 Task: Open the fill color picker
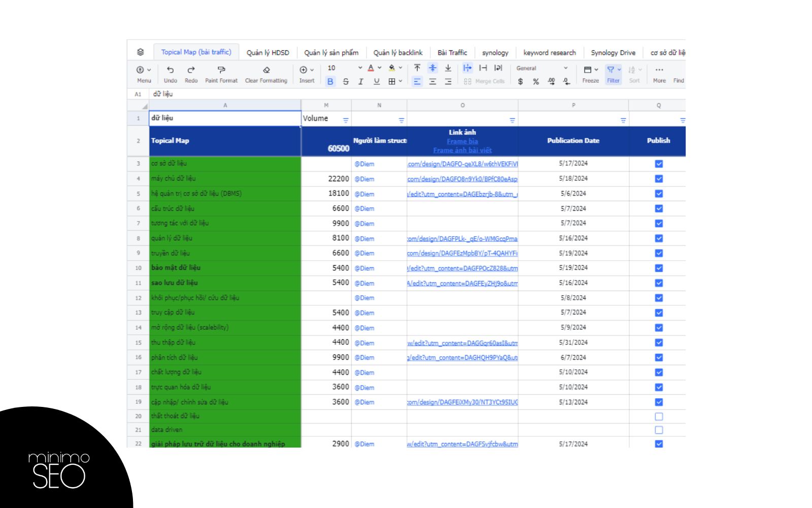pyautogui.click(x=395, y=68)
